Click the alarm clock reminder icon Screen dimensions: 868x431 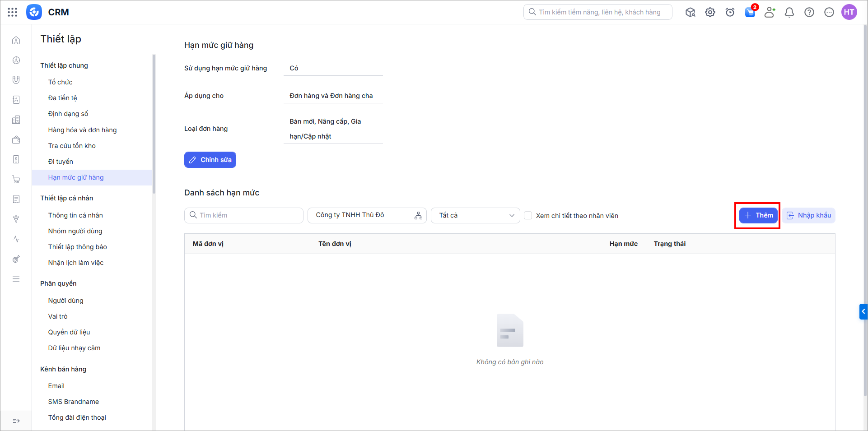tap(730, 12)
